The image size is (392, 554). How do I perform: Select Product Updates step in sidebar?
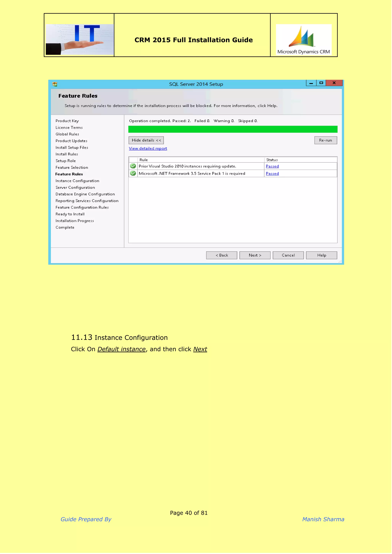pos(72,141)
